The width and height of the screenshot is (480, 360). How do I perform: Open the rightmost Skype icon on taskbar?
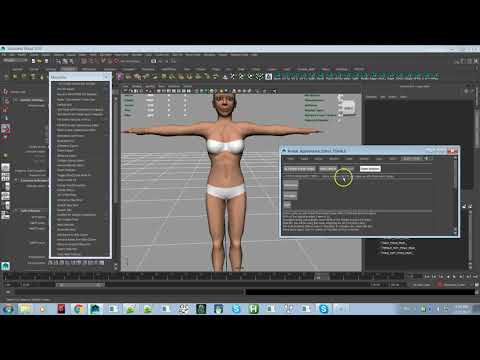tap(323, 309)
